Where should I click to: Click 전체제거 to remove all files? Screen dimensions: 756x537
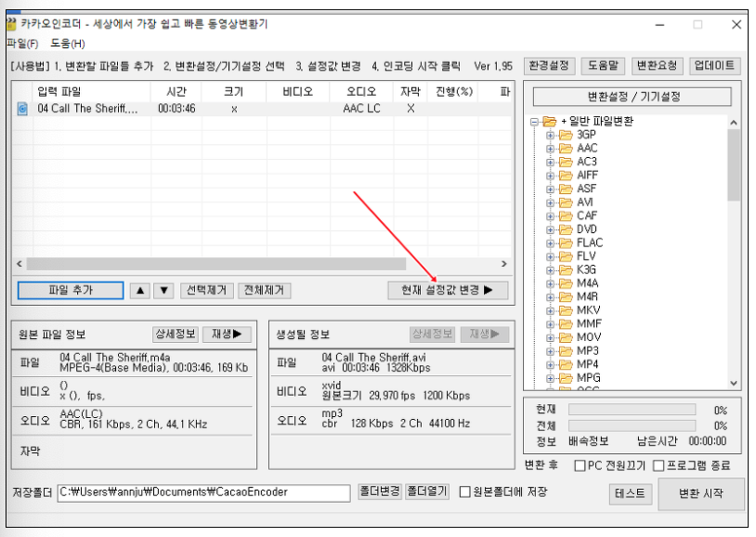click(x=264, y=291)
